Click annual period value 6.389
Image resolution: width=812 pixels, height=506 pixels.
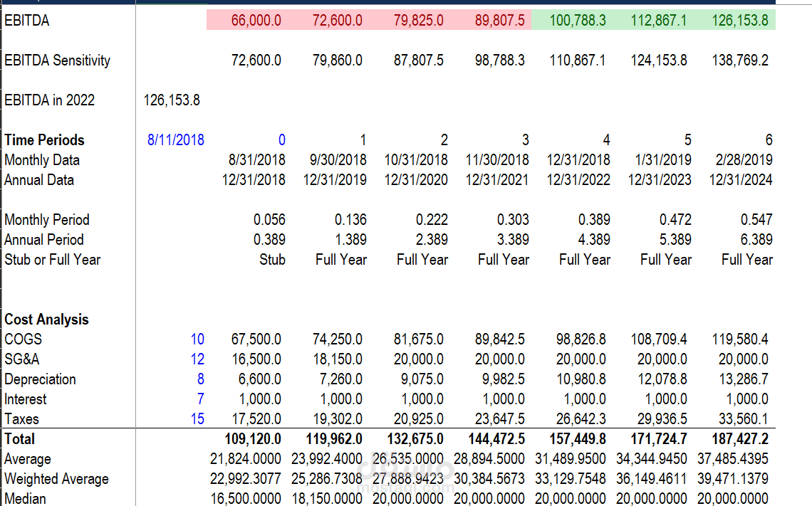point(756,240)
